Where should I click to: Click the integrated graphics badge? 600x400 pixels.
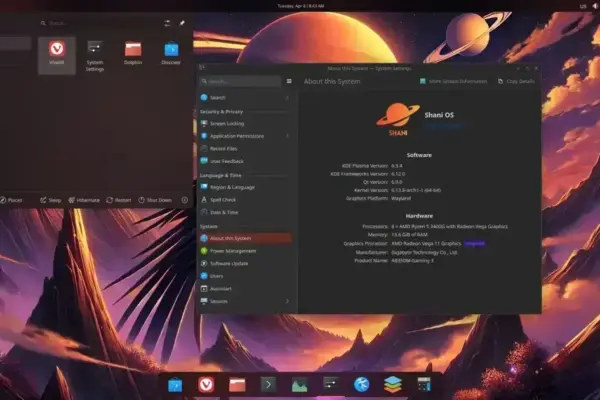(474, 243)
